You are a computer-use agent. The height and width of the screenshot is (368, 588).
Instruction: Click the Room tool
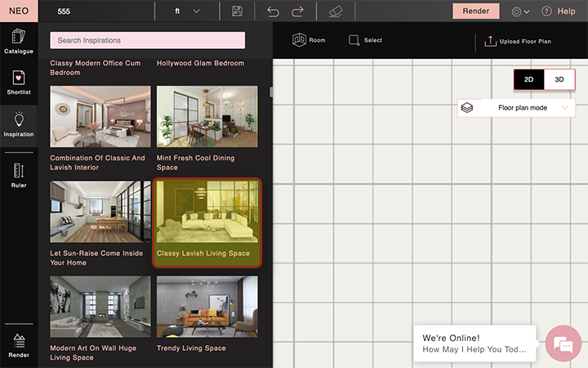pyautogui.click(x=309, y=40)
